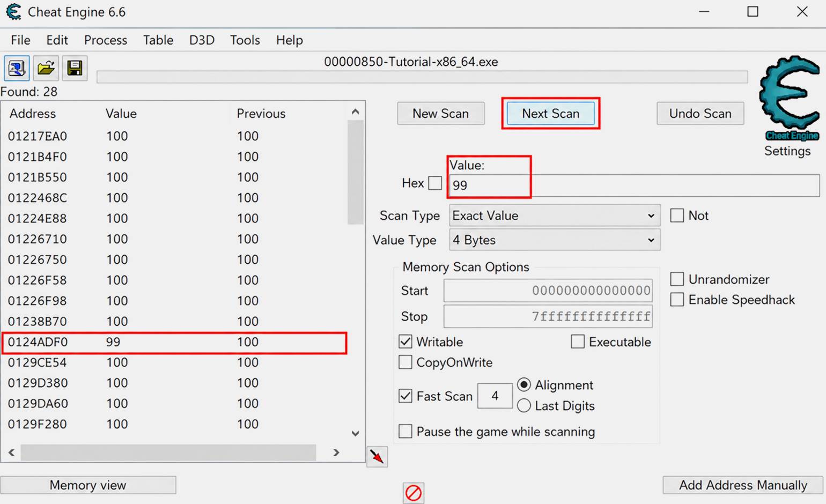Select address row 01226F98
Viewport: 826px width, 504px height.
pos(175,301)
